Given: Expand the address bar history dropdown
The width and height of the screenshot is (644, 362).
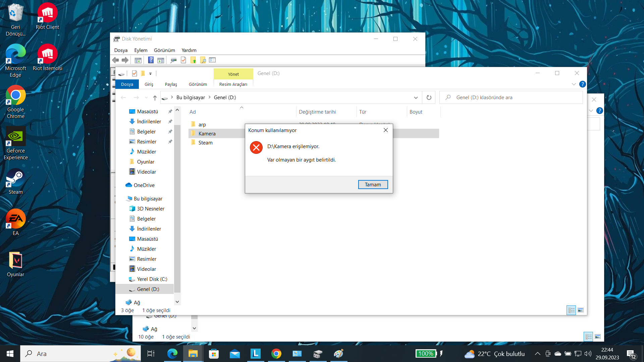Looking at the screenshot, I should click(x=416, y=98).
